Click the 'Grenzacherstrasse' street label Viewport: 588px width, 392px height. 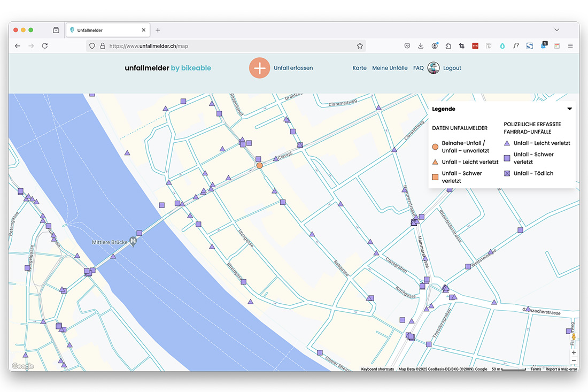point(542,311)
